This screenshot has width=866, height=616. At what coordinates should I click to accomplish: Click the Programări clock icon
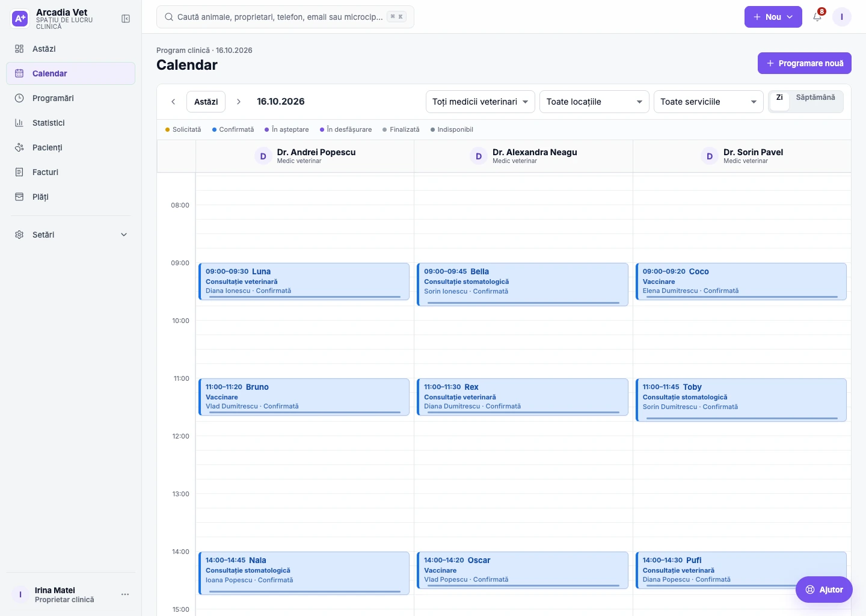(x=19, y=98)
